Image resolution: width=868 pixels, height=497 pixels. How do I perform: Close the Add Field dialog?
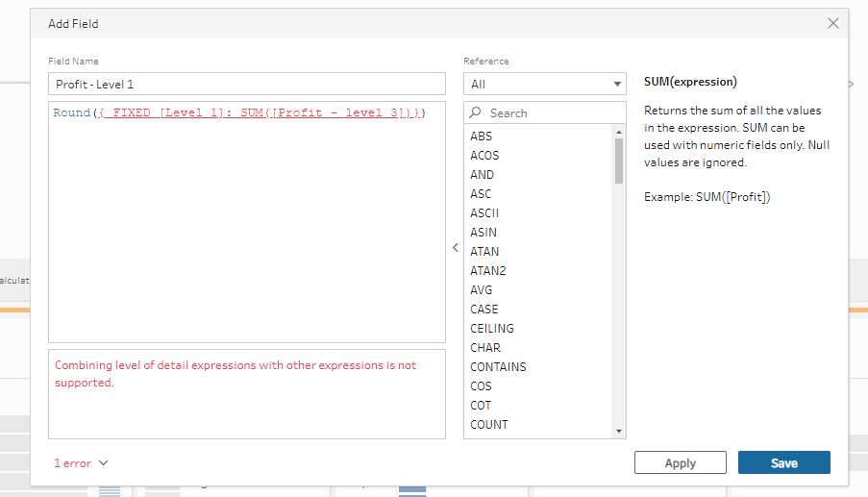pyautogui.click(x=832, y=23)
